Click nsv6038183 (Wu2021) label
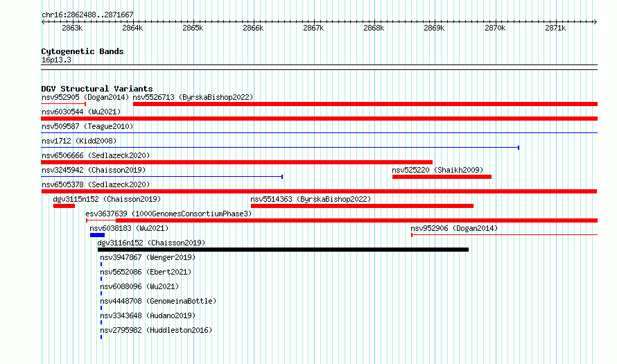617x364 pixels. [x=129, y=228]
